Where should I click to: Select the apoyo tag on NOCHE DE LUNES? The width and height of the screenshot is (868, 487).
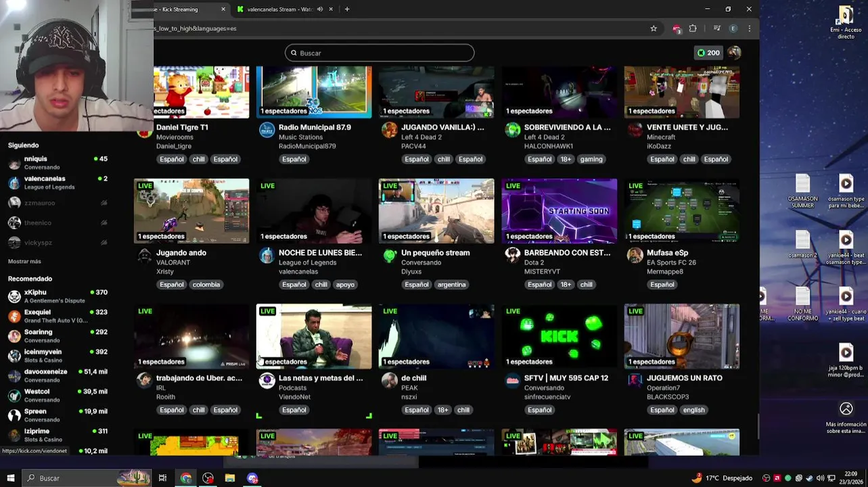[x=345, y=285]
